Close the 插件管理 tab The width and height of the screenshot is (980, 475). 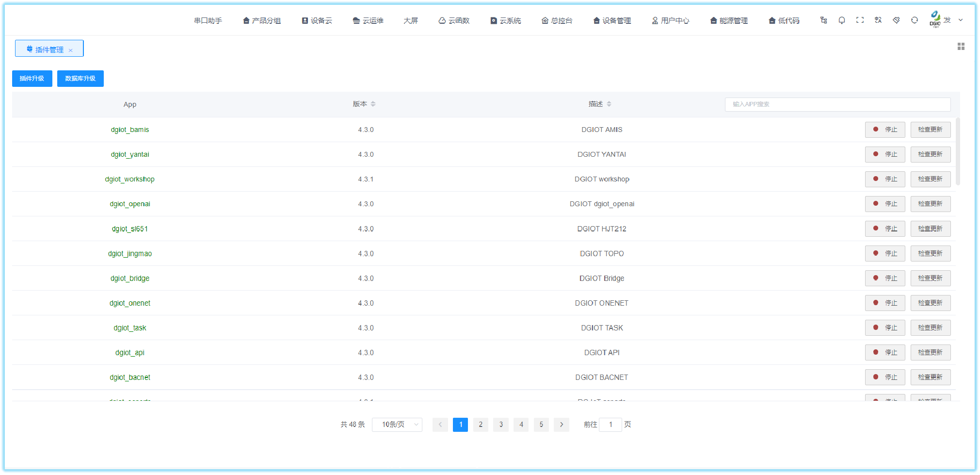click(70, 50)
